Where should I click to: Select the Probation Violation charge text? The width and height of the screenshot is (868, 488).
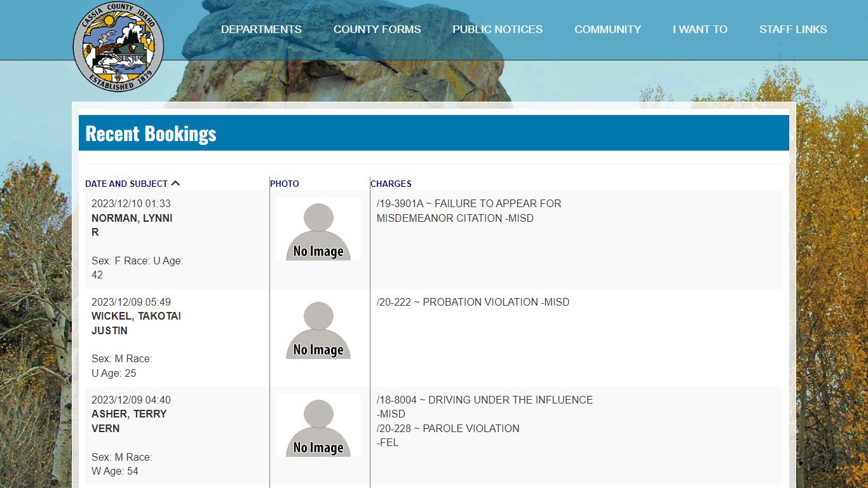(x=473, y=302)
